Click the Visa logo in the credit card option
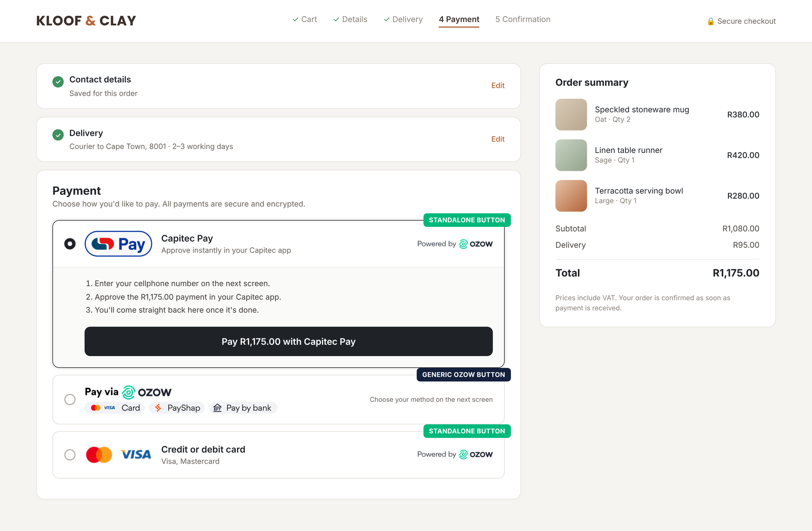 [x=135, y=455]
